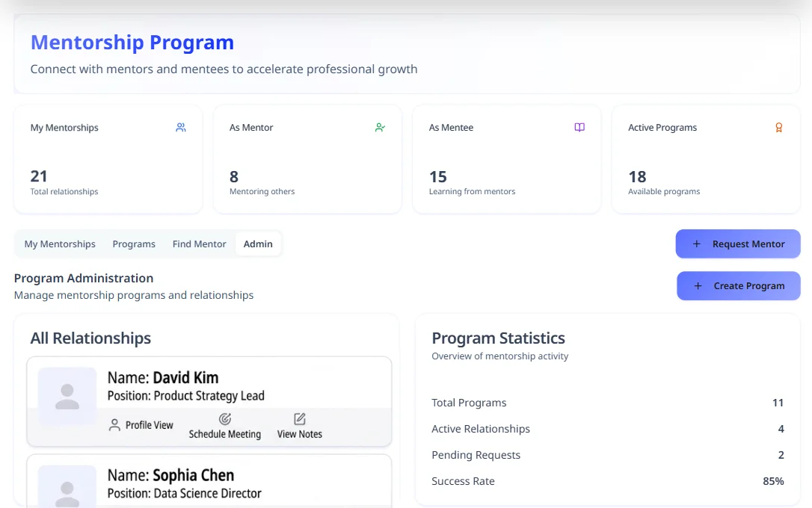Click Schedule Meeting for David Kim
The width and height of the screenshot is (812, 508).
[x=225, y=427]
